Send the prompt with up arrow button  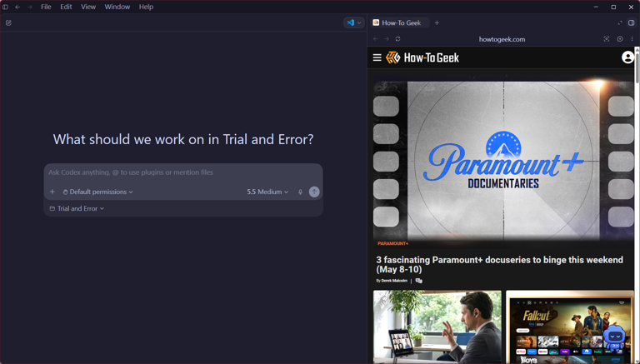tap(314, 192)
